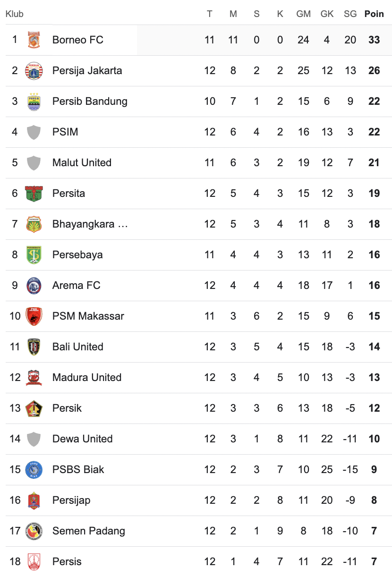
Task: Click the Madura United logo
Action: [34, 378]
